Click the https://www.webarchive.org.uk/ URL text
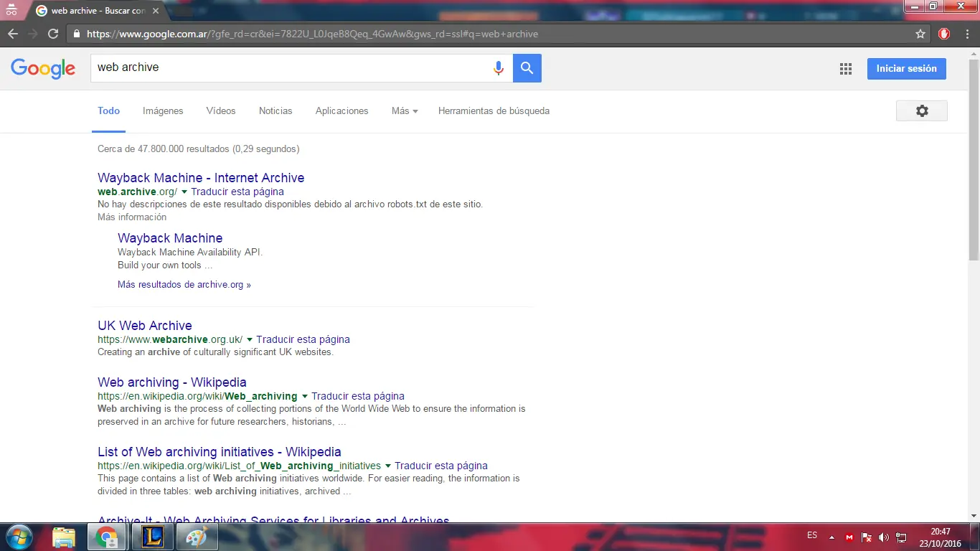 click(x=170, y=339)
